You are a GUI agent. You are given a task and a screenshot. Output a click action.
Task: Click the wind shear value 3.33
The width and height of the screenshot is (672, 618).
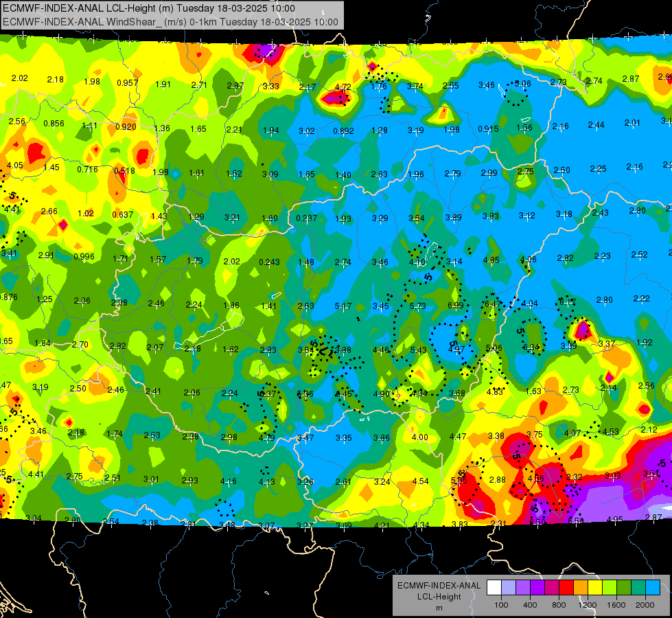(271, 87)
